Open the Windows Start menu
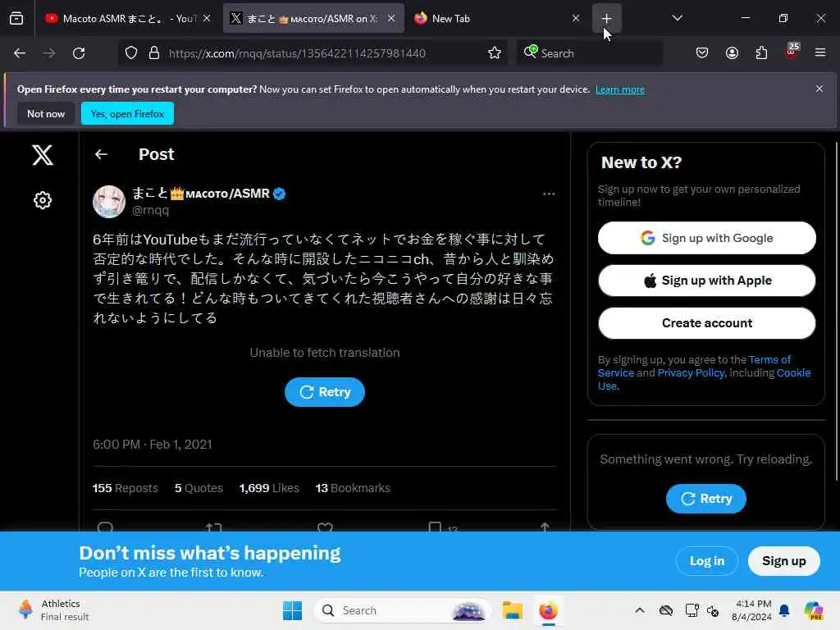The image size is (840, 630). [x=292, y=610]
